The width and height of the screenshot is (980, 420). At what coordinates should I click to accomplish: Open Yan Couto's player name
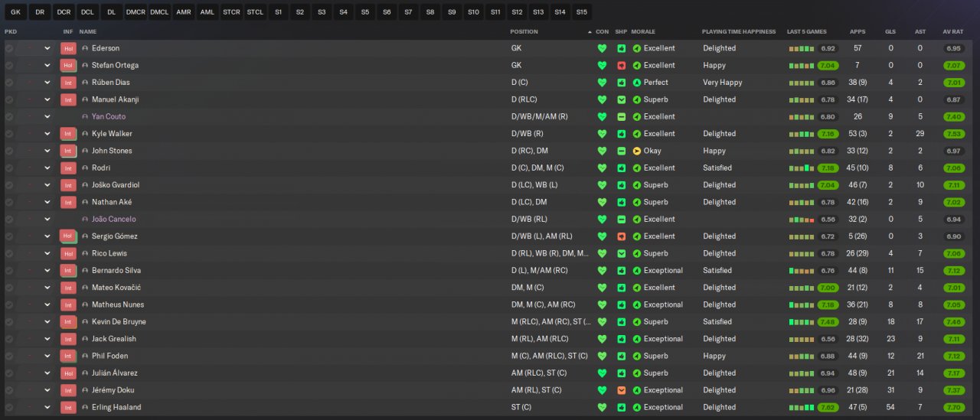[109, 116]
